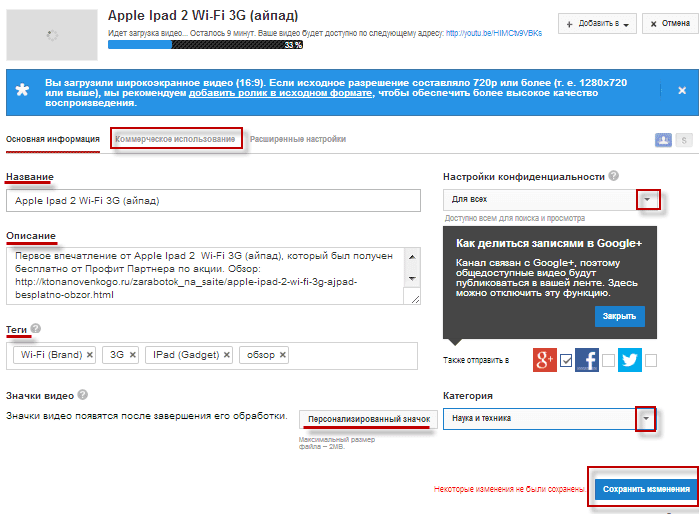Click the Персонализированный значок button

click(369, 419)
